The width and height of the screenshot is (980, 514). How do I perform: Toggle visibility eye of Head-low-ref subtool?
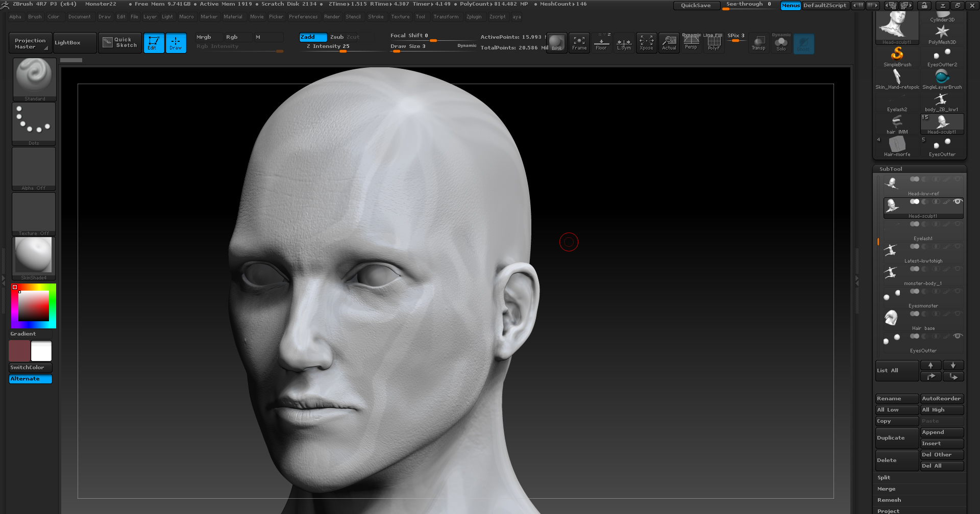point(958,179)
